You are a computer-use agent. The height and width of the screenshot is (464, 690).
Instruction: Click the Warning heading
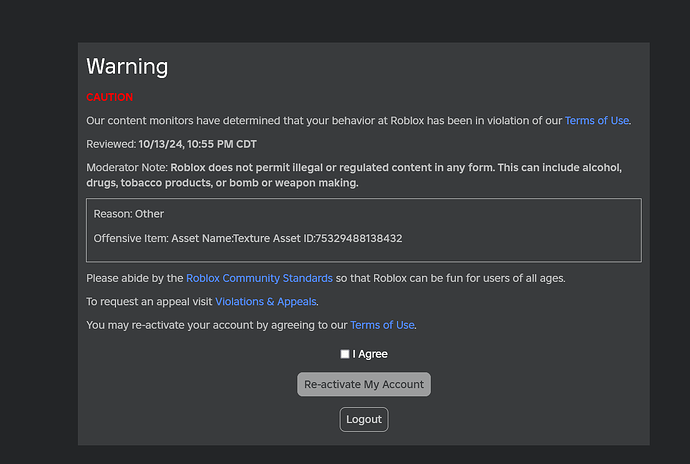pyautogui.click(x=127, y=67)
